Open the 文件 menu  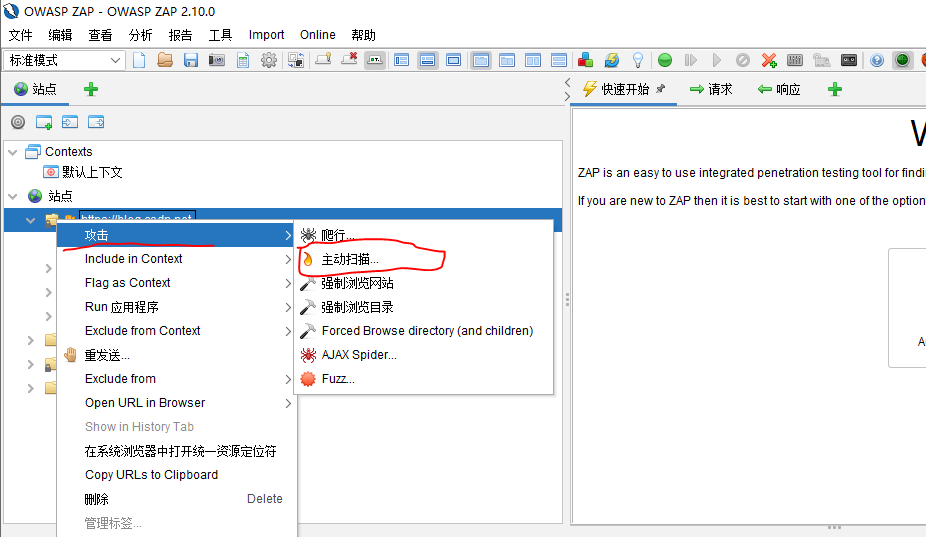point(21,35)
